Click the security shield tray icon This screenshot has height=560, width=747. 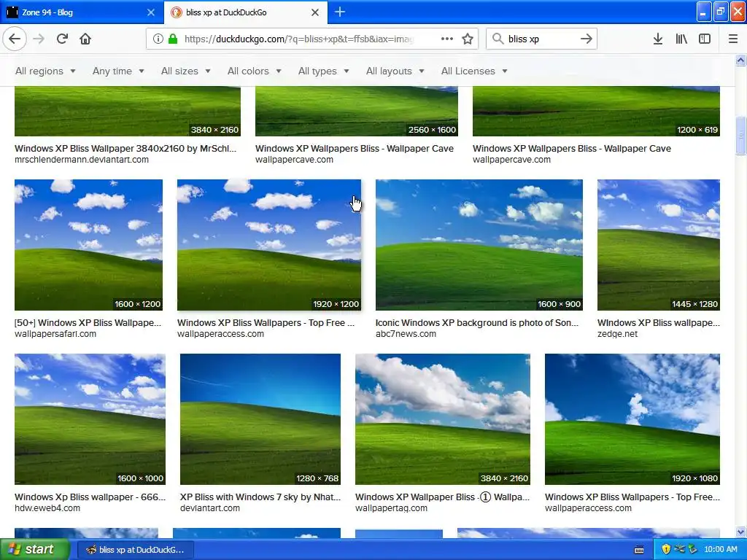[666, 550]
